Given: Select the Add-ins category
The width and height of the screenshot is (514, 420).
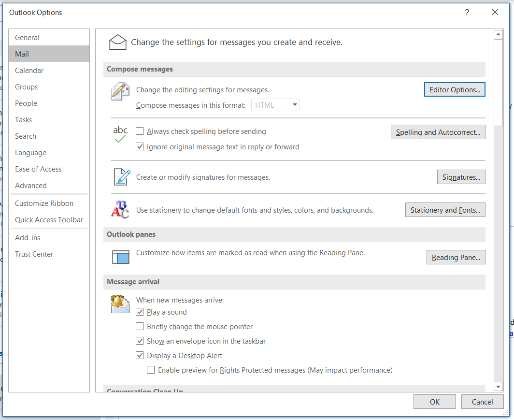Looking at the screenshot, I should (x=49, y=237).
